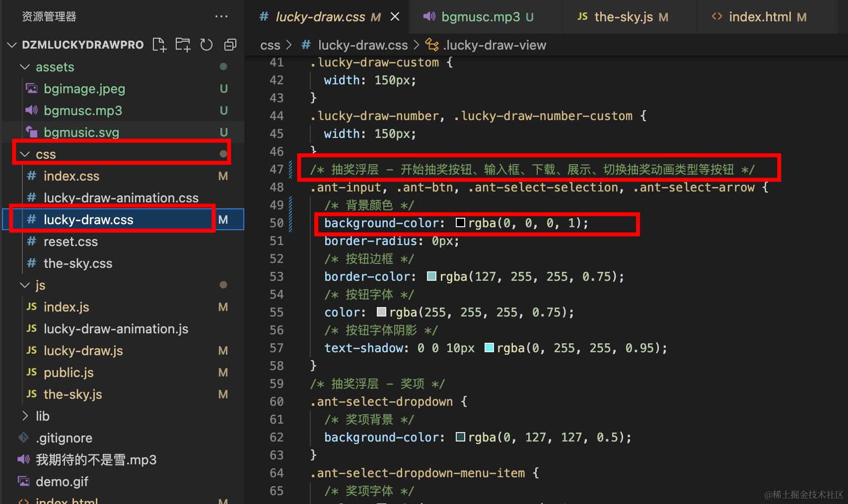Image resolution: width=848 pixels, height=504 pixels.
Task: Click line number 48 in gutter
Action: [277, 188]
